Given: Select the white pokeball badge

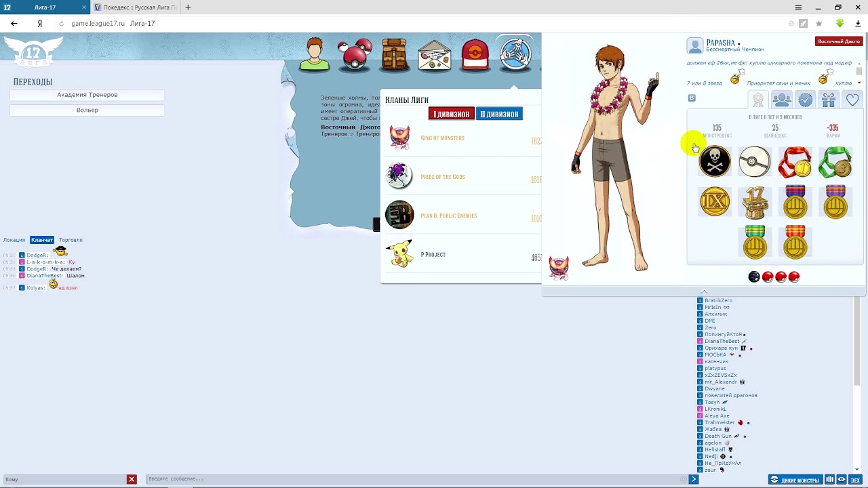Looking at the screenshot, I should pos(755,161).
